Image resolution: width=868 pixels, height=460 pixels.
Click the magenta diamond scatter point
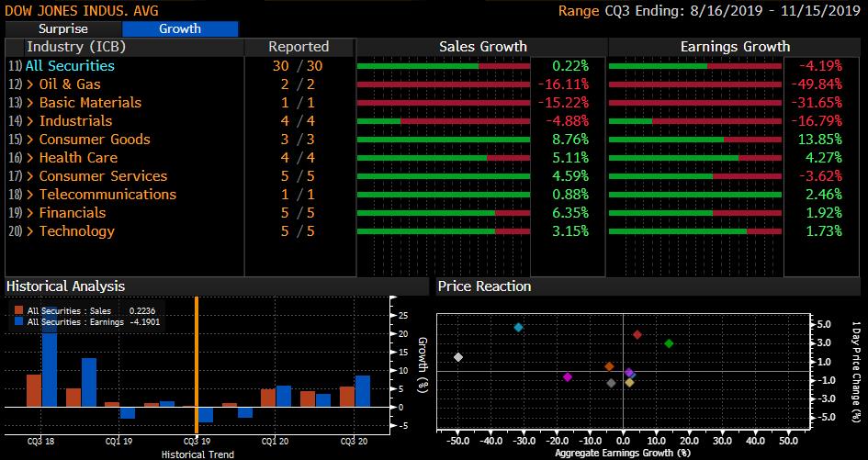pyautogui.click(x=568, y=376)
